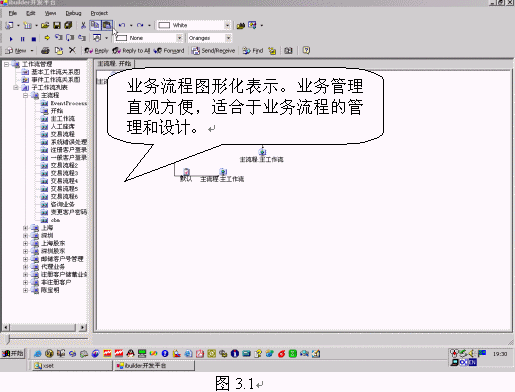The width and height of the screenshot is (515, 392).
Task: Click the Reply to All button
Action: (x=131, y=51)
